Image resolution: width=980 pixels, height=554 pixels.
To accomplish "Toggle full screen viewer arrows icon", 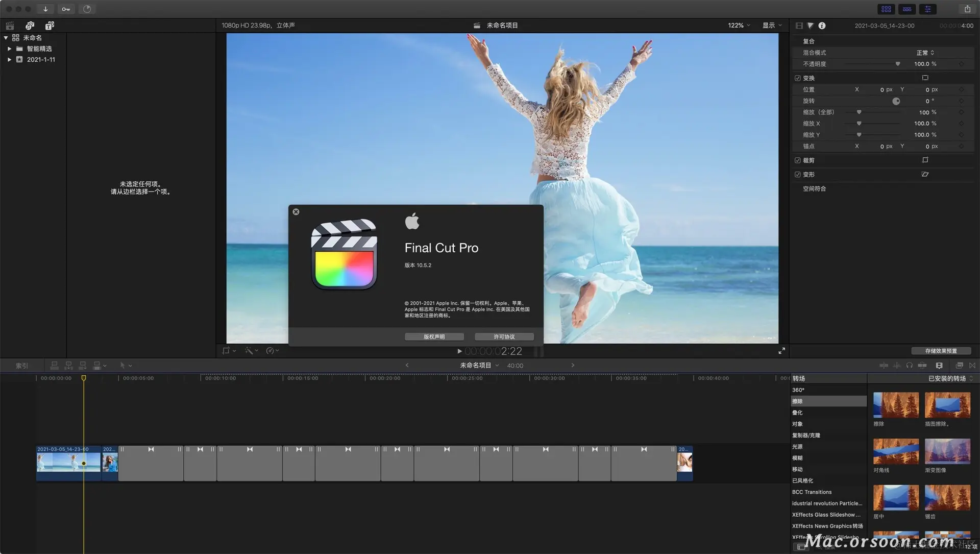I will coord(781,351).
